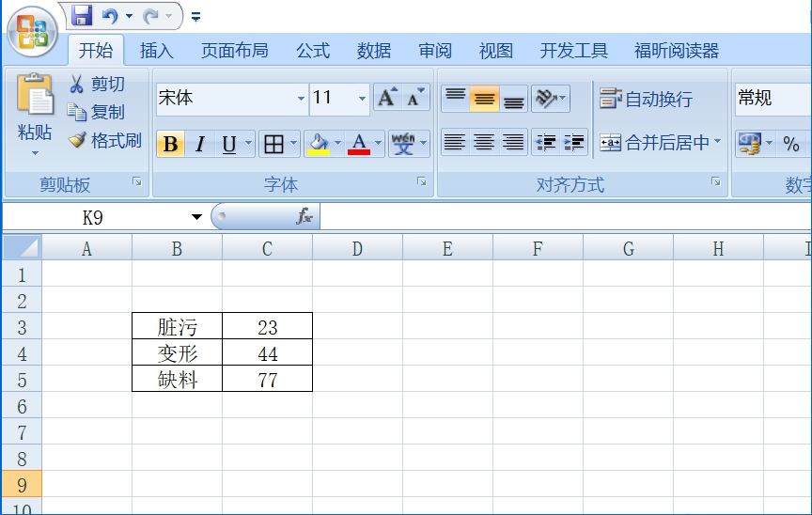Toggle underline formatting
The image size is (812, 515).
229,144
